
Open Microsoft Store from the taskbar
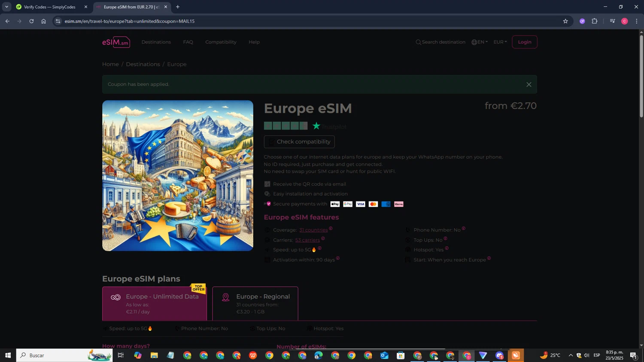(401, 355)
